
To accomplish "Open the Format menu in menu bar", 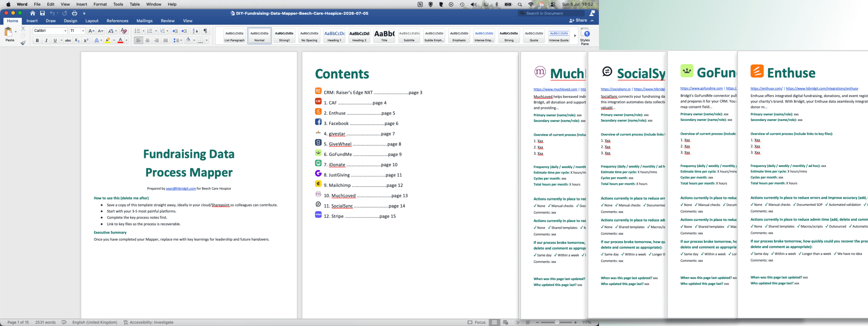I will tap(100, 4).
